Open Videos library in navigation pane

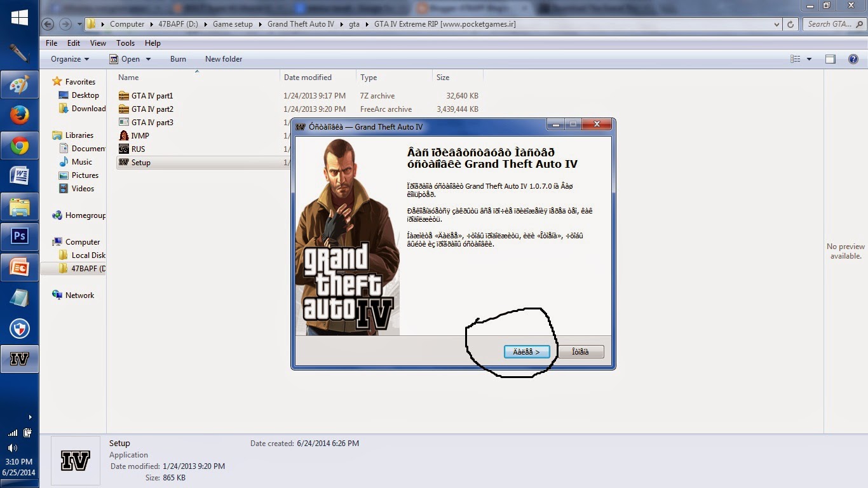point(76,189)
